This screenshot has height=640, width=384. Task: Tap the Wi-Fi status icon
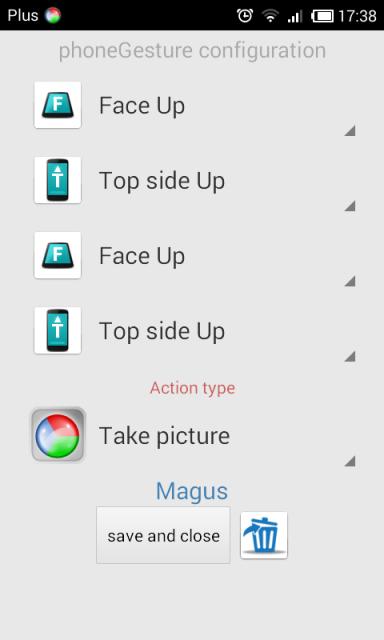click(270, 16)
